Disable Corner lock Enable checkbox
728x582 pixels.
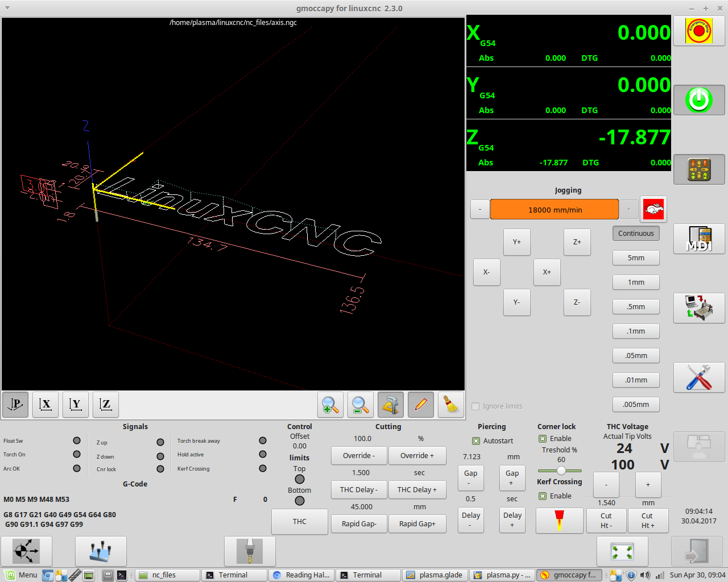click(x=544, y=438)
